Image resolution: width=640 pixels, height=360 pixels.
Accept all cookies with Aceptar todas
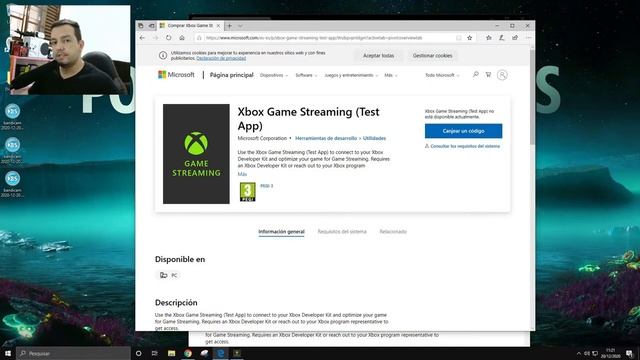[x=378, y=56]
